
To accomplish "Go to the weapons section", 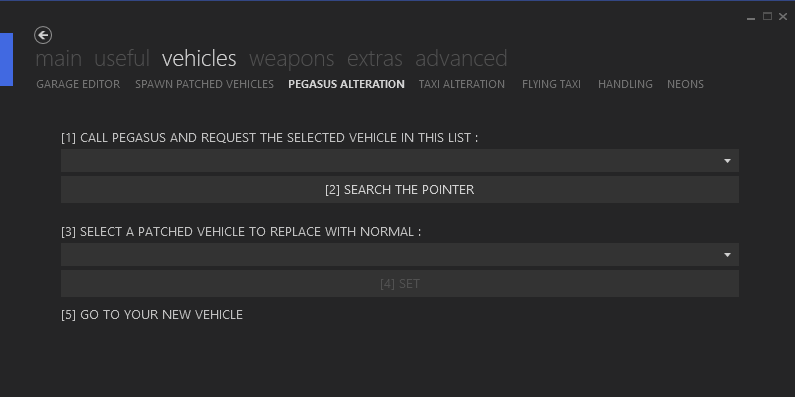I will point(292,59).
